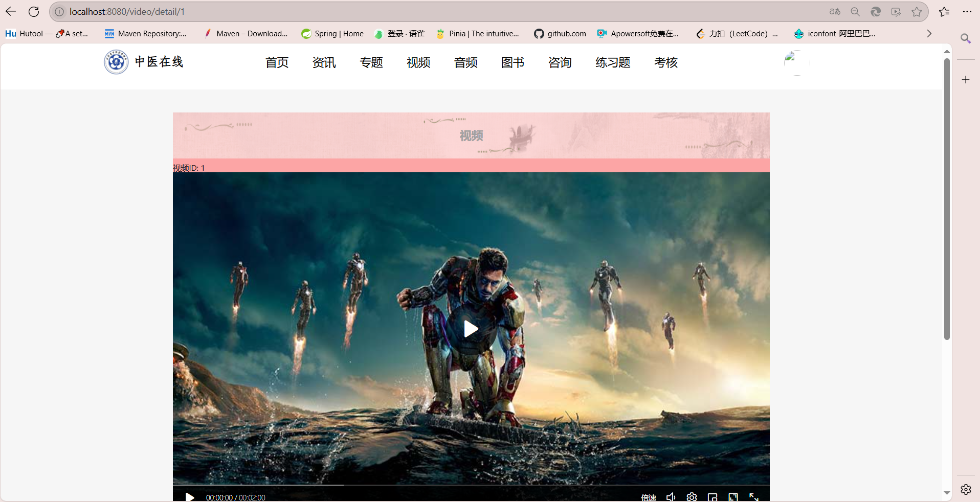Toggle the web page to theater view
The image size is (980, 502).
click(733, 496)
